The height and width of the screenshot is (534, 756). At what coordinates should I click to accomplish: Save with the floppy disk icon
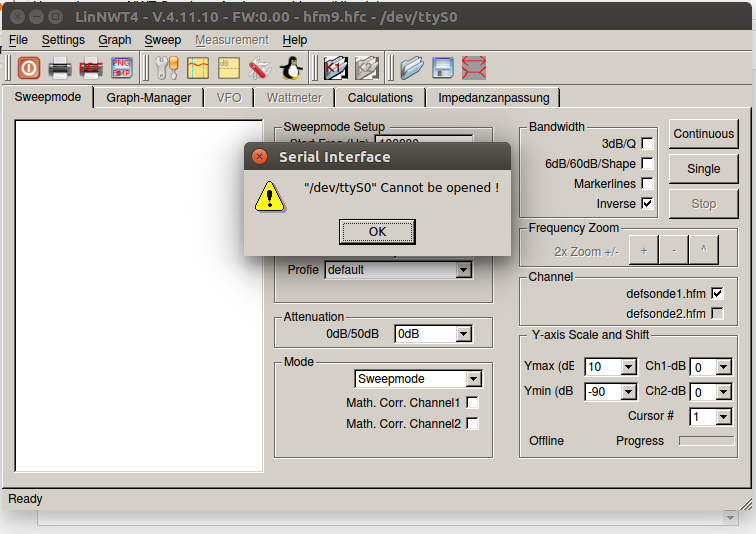(x=443, y=68)
